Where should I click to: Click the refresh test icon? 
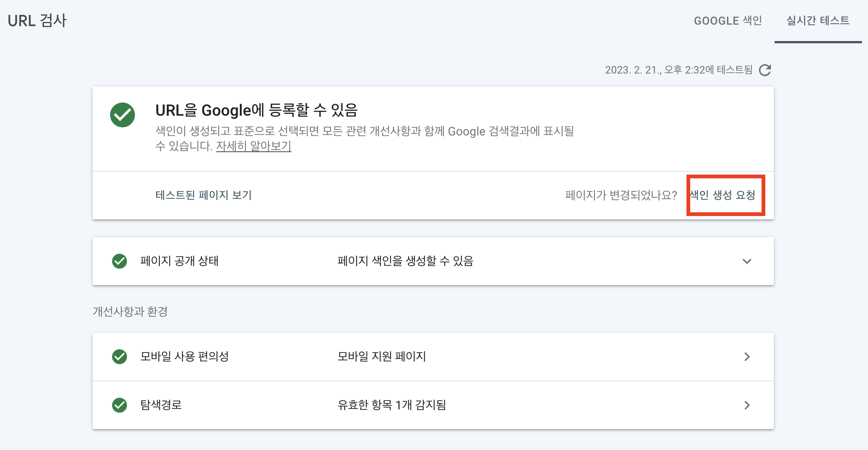(765, 70)
